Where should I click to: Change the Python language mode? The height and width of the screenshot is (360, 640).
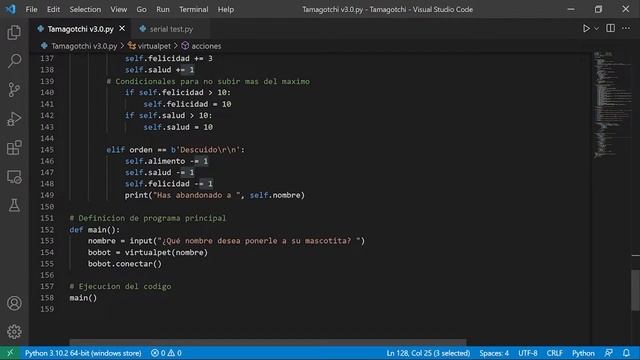click(x=583, y=353)
